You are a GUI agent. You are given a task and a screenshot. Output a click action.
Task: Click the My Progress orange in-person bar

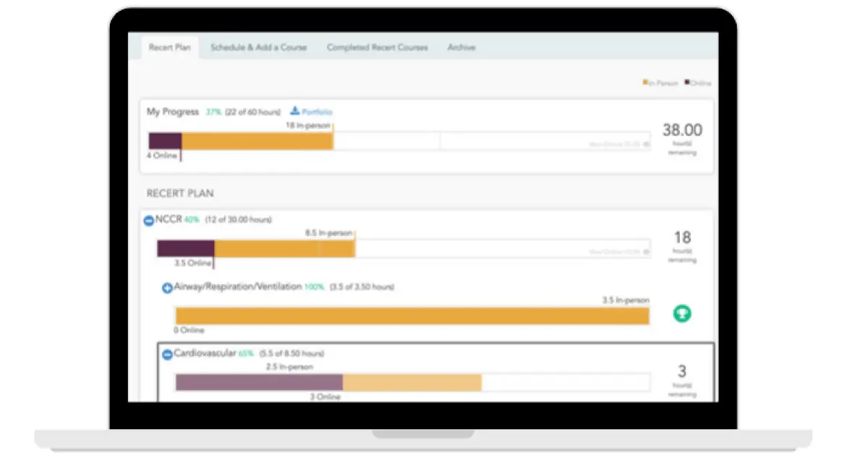coord(257,141)
